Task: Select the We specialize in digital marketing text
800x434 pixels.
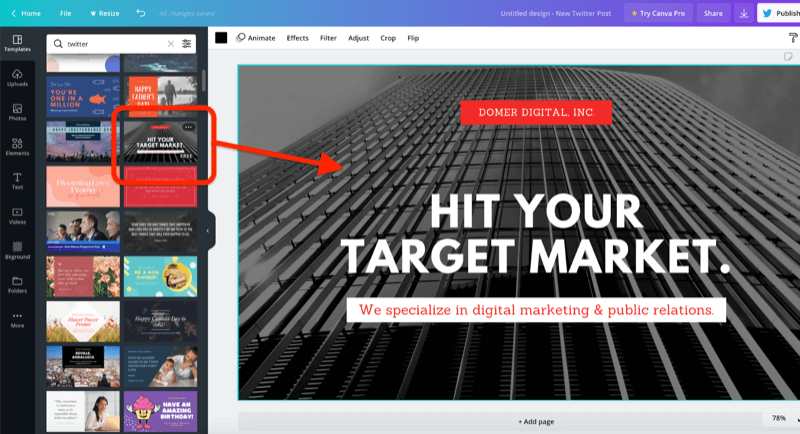Action: pyautogui.click(x=536, y=310)
